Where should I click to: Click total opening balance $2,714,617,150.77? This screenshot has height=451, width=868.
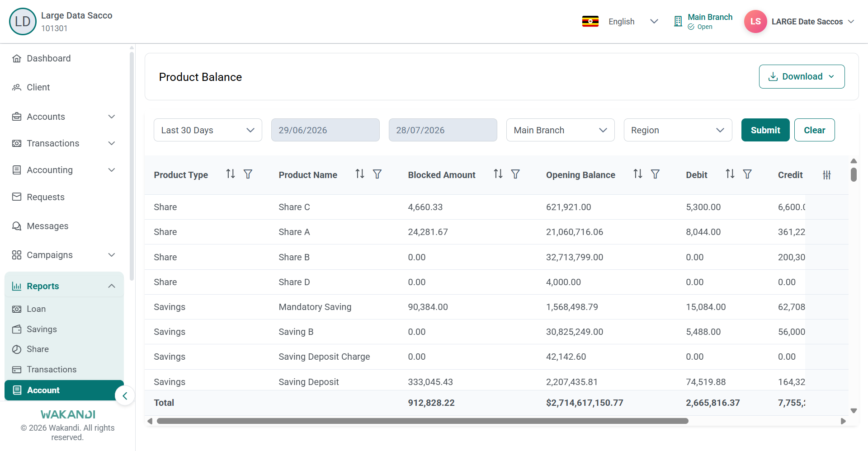(x=585, y=403)
